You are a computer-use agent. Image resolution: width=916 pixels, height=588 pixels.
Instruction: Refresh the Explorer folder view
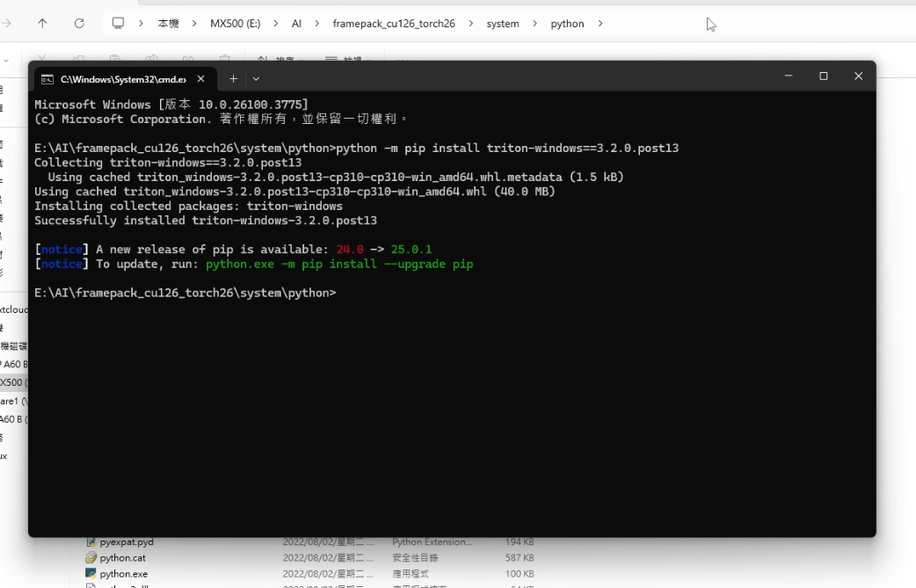pos(79,24)
